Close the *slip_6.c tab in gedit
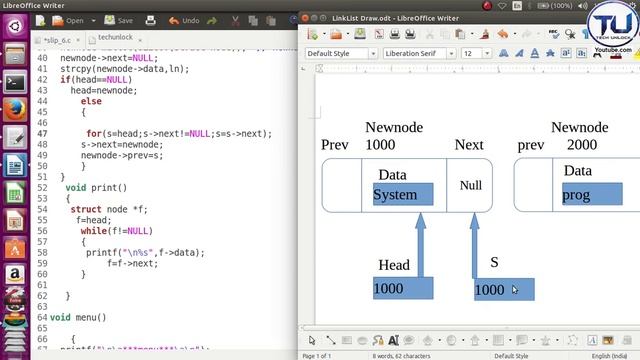 tap(78, 40)
